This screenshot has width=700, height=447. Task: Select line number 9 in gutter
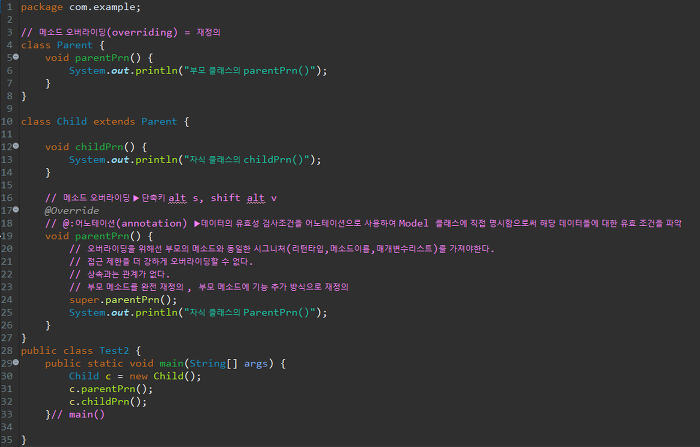(x=9, y=109)
